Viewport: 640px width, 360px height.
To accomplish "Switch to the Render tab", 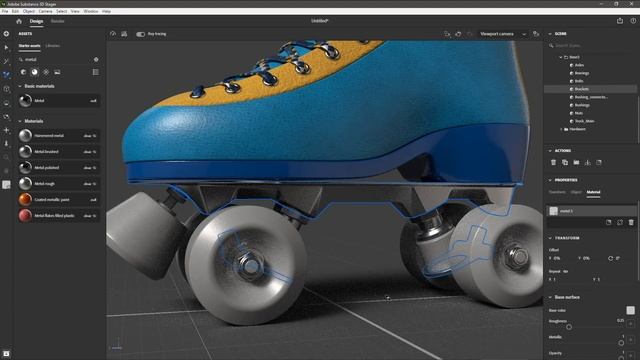I will (x=58, y=21).
